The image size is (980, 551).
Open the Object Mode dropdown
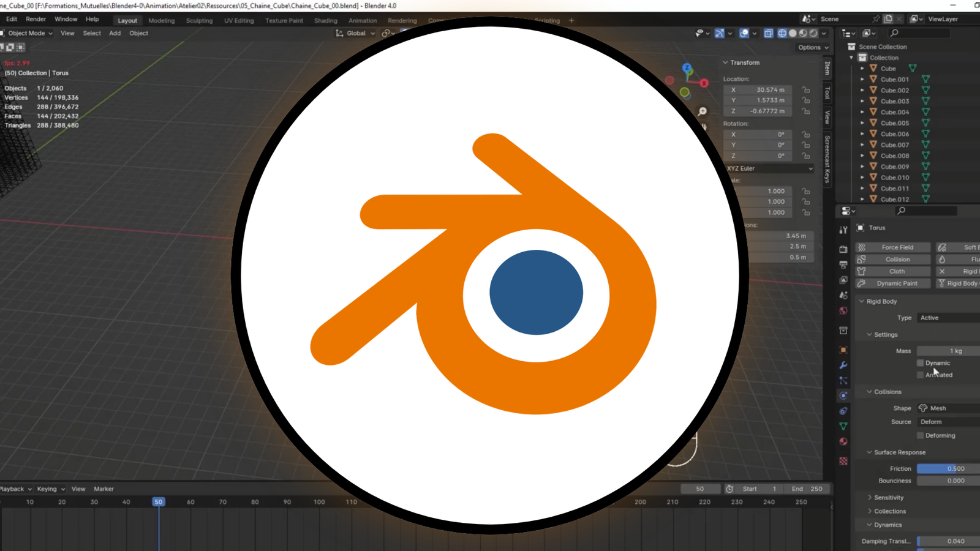[27, 33]
